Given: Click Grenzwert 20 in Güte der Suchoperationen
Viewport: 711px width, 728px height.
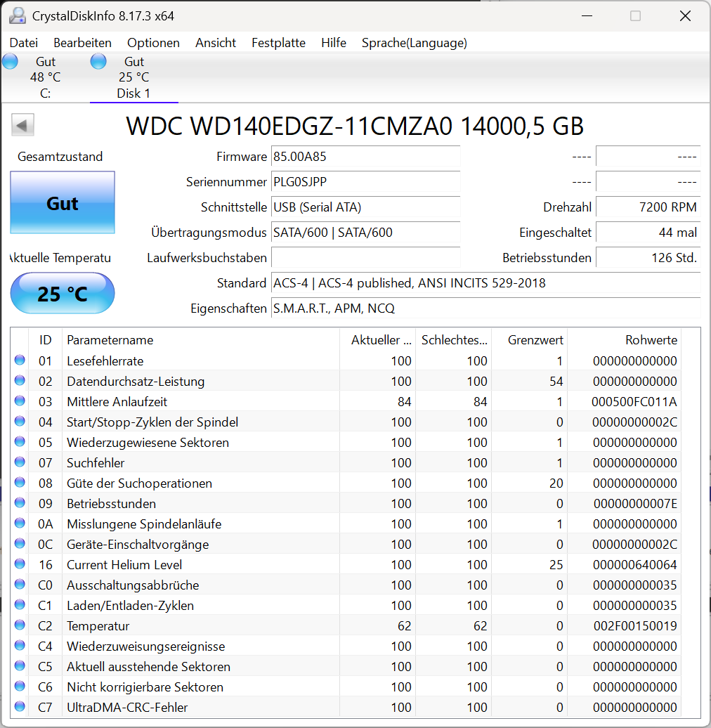Looking at the screenshot, I should click(x=556, y=483).
